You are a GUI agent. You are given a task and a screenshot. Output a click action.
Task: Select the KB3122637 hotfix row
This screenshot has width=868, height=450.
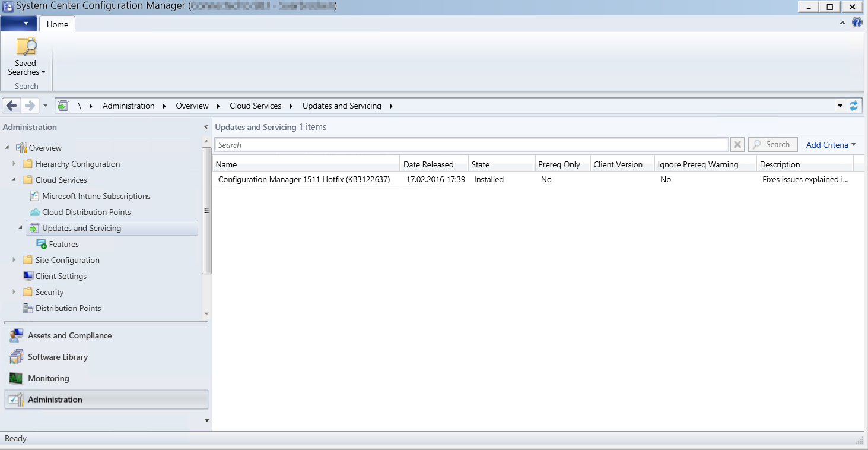pyautogui.click(x=304, y=179)
